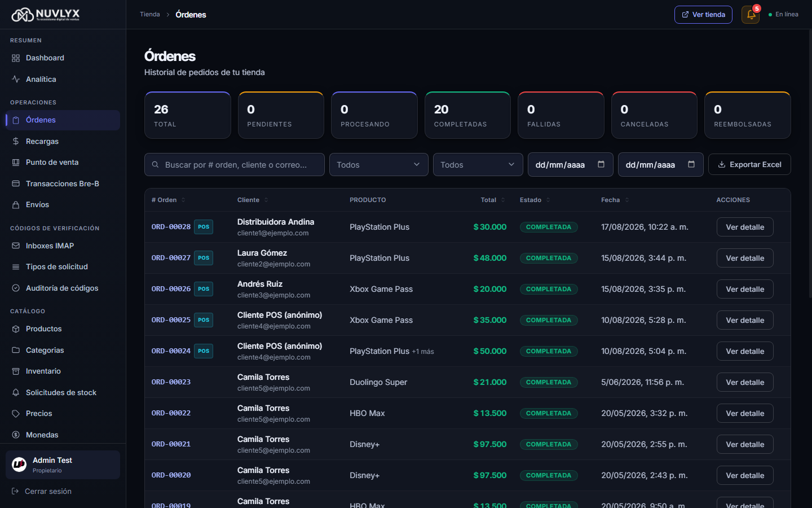
Task: Sort the table by Total column
Action: (x=493, y=200)
